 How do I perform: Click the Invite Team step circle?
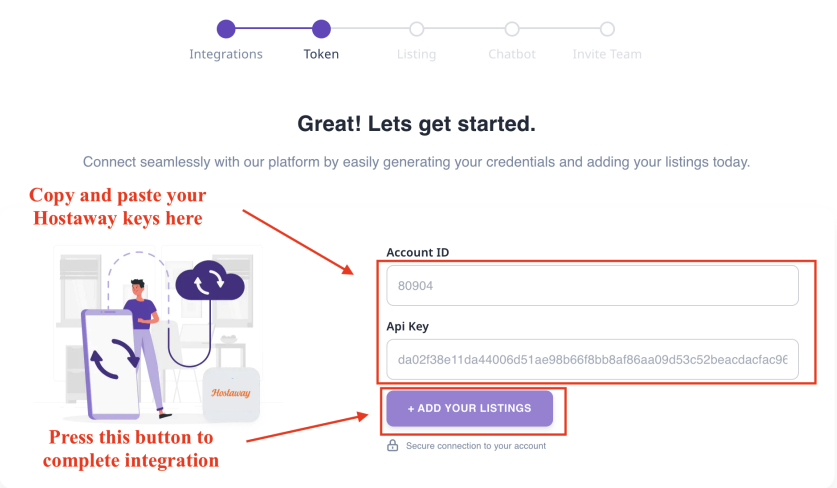coord(607,29)
